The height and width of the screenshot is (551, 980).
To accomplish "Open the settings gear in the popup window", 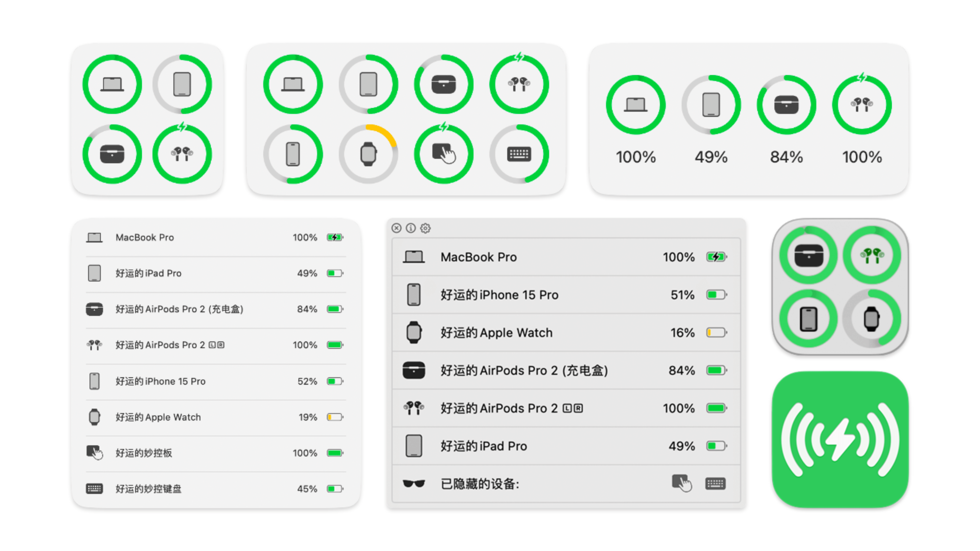I will (425, 228).
